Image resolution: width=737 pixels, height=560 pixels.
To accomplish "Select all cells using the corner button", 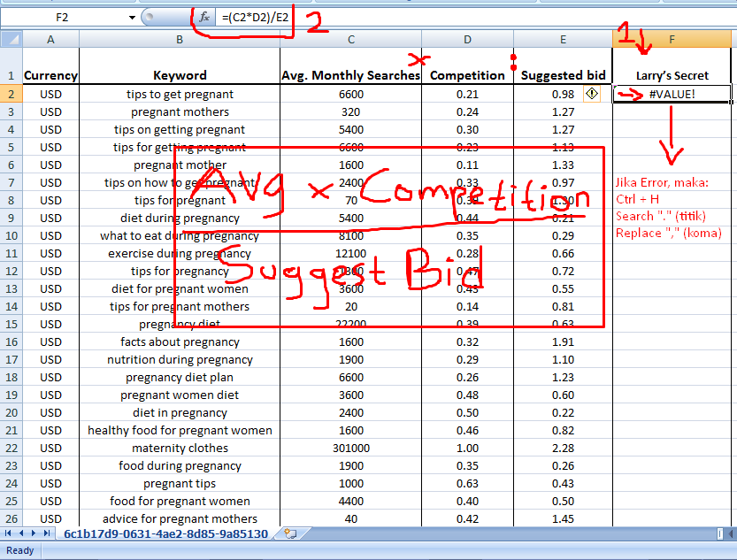I will pyautogui.click(x=12, y=39).
